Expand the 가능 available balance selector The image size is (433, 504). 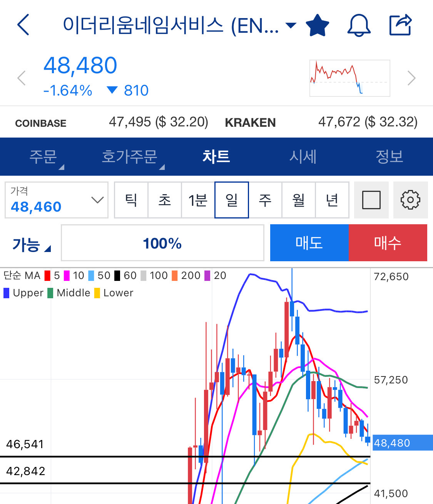pos(32,244)
